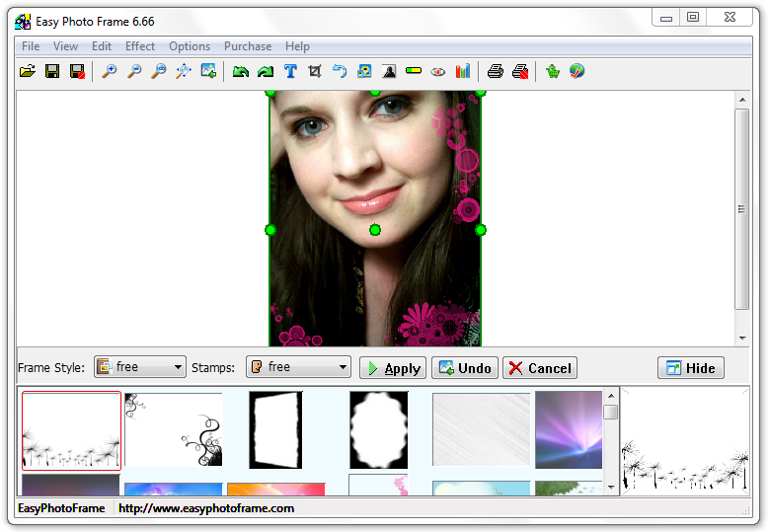Click the Apply button
Image resolution: width=769 pixels, height=532 pixels.
point(393,368)
